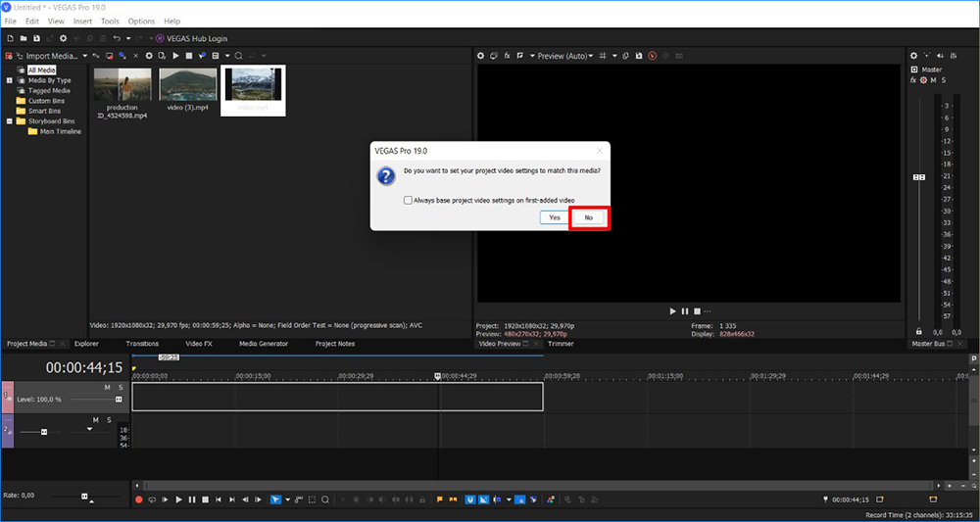980x522 pixels.
Task: Click the Overlays grid icon in preview toolbar
Action: tap(604, 56)
